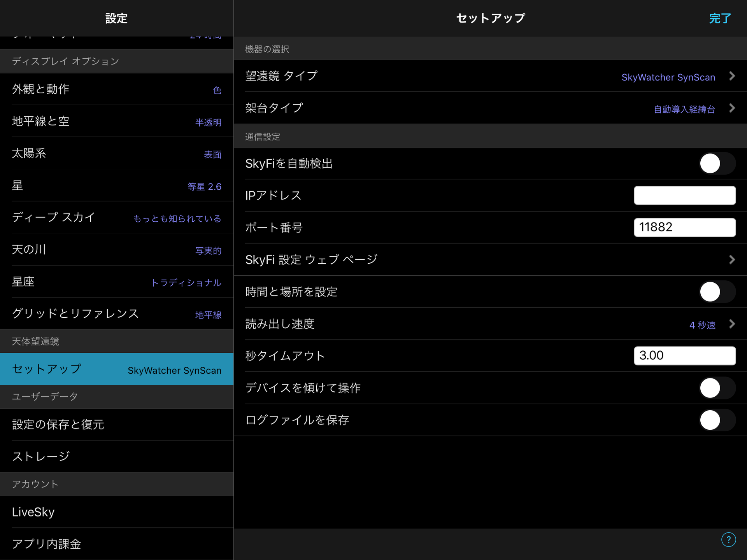Enable ログファイルを保存 switch
Image resolution: width=747 pixels, height=560 pixels.
[717, 420]
